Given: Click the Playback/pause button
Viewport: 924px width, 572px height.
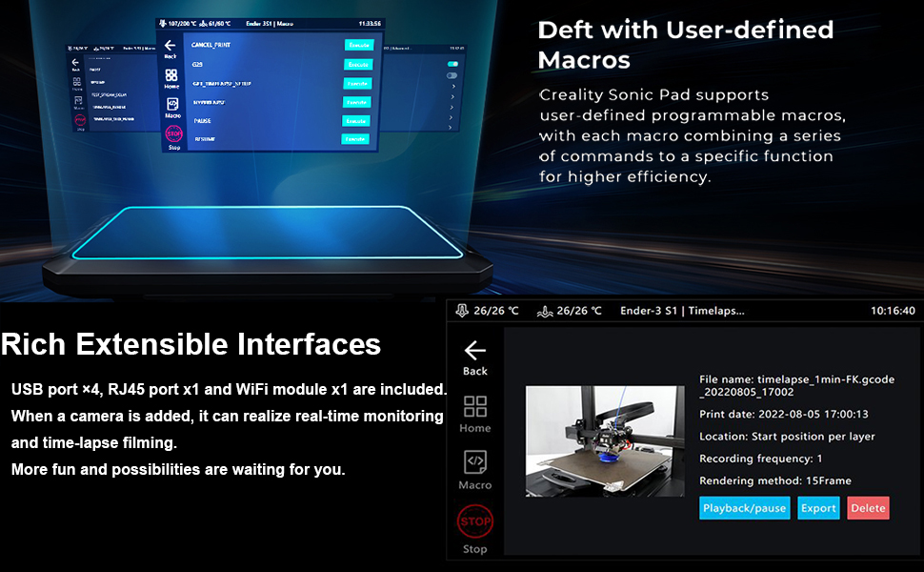Looking at the screenshot, I should click(744, 508).
